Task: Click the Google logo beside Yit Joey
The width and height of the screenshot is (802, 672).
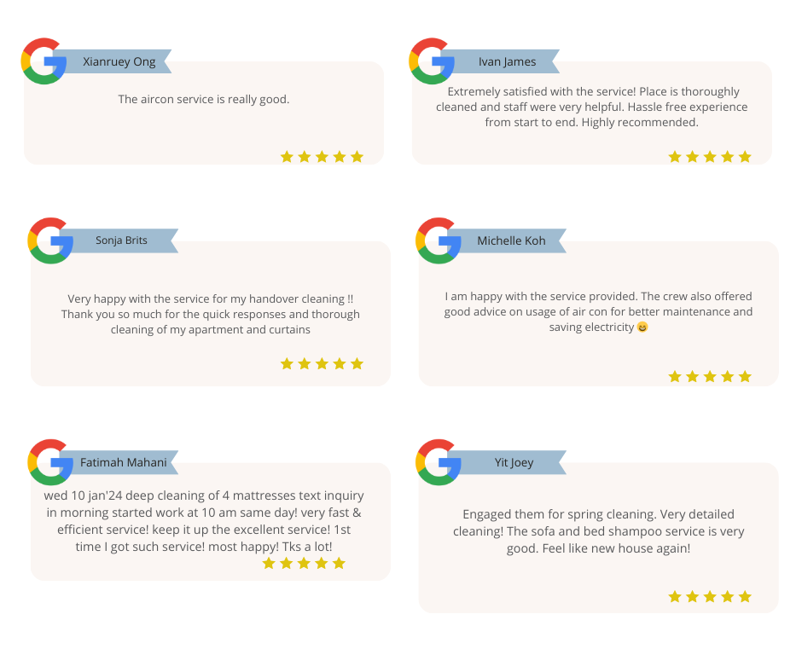Action: [439, 462]
